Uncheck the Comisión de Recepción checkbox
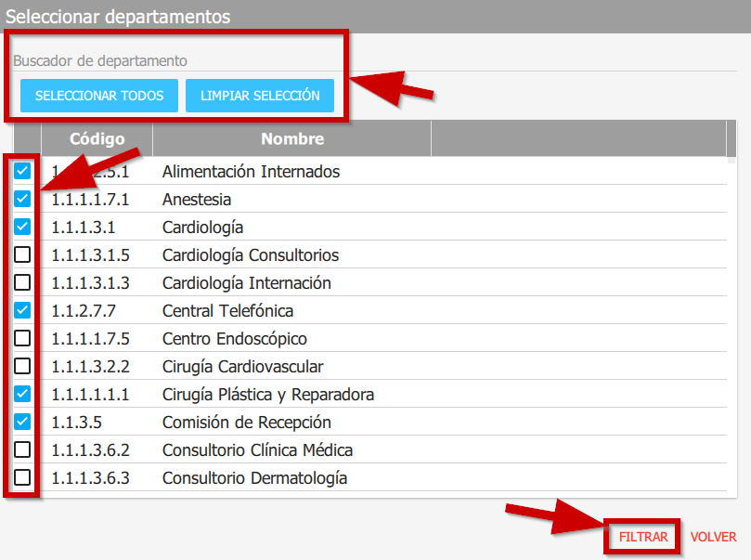The image size is (751, 560). (x=22, y=422)
